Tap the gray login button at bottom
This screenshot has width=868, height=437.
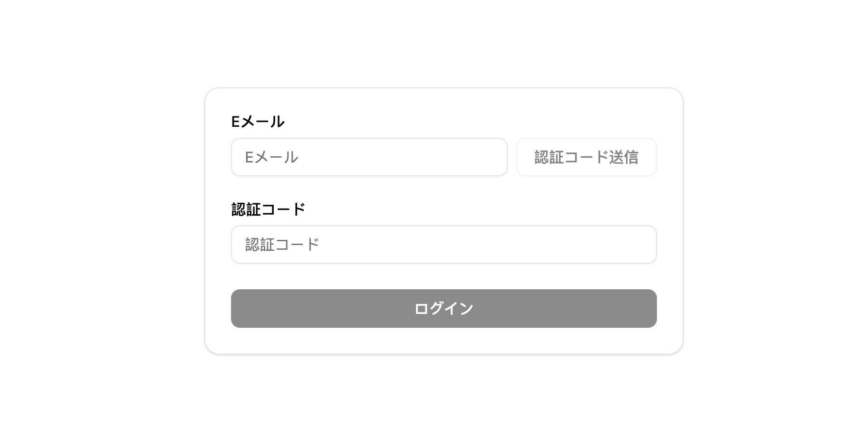coord(443,308)
